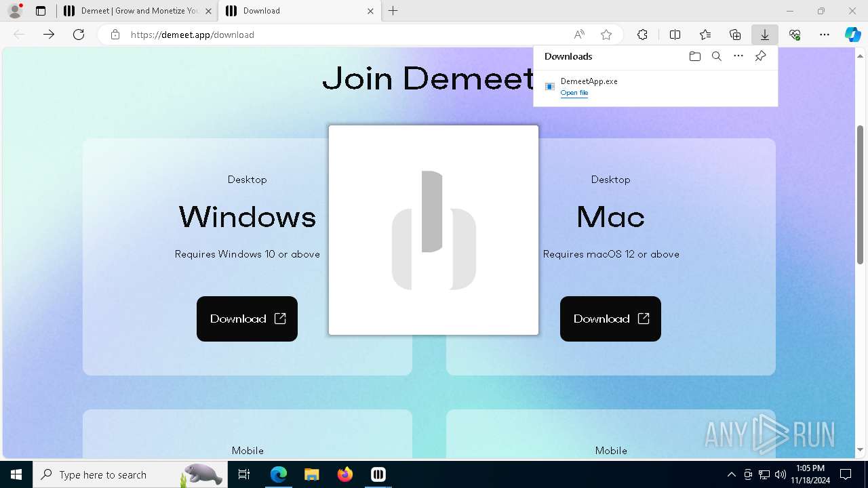
Task: Open Microsoft Edge from the taskbar
Action: (279, 474)
